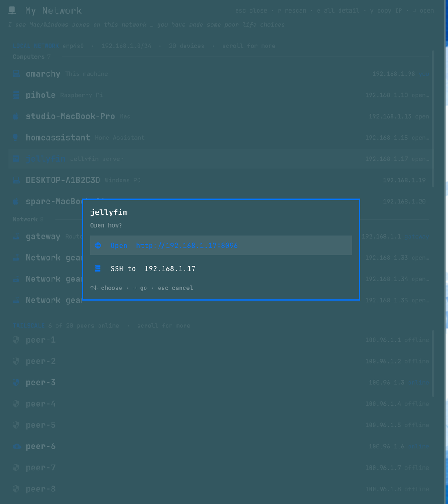Click the router icon for 192.168.1.34
Viewport: 448px width, 504px height.
16,279
